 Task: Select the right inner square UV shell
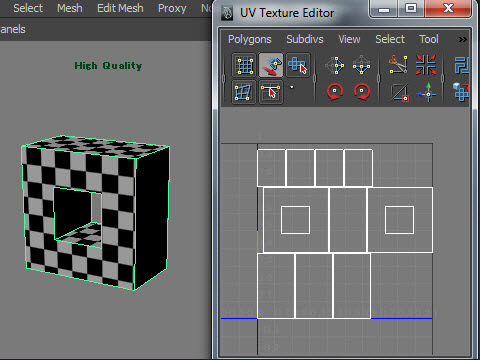click(399, 220)
